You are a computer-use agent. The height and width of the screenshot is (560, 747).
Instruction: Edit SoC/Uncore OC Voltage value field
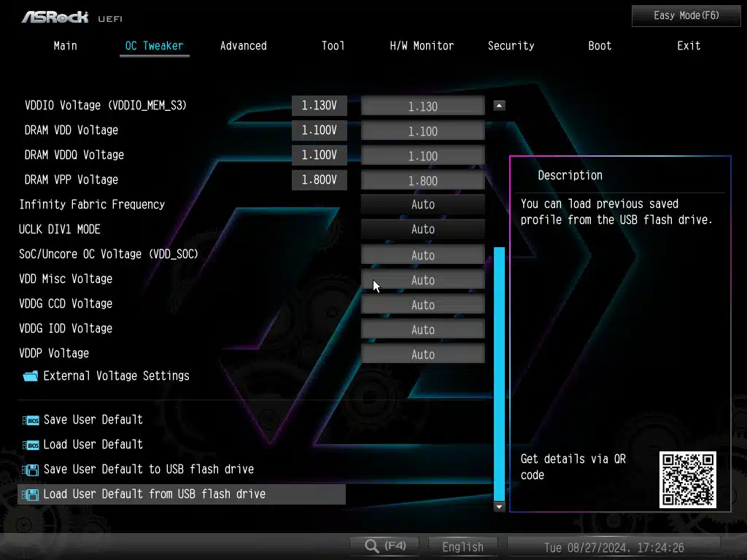(x=422, y=255)
